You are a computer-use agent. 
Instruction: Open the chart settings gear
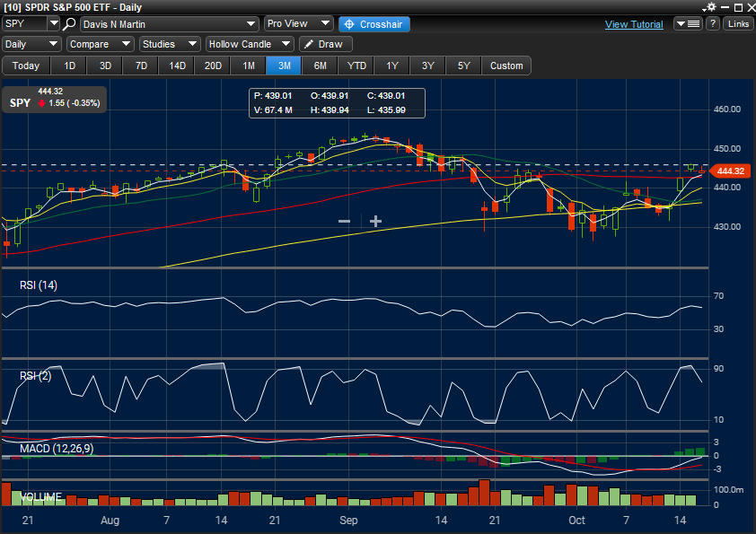[x=710, y=7]
